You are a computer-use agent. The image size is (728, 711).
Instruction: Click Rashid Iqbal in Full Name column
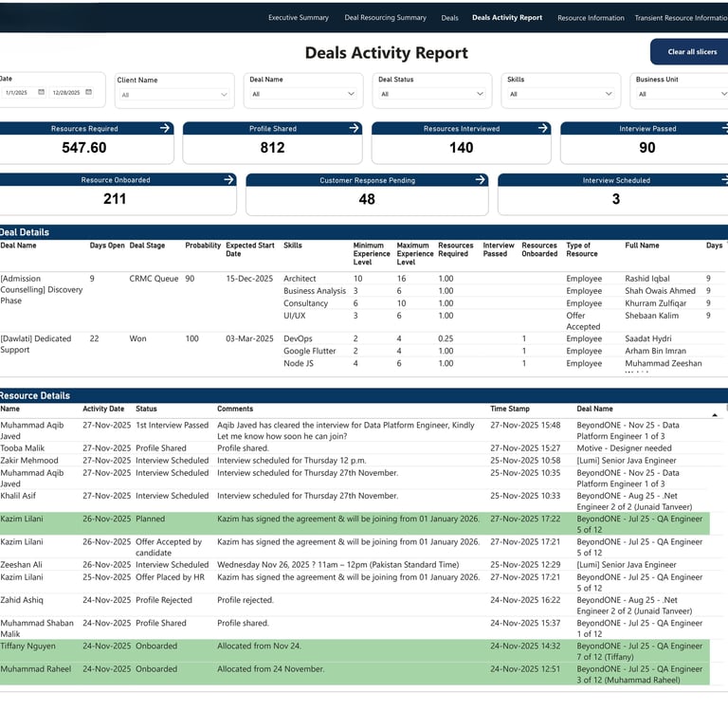[646, 279]
